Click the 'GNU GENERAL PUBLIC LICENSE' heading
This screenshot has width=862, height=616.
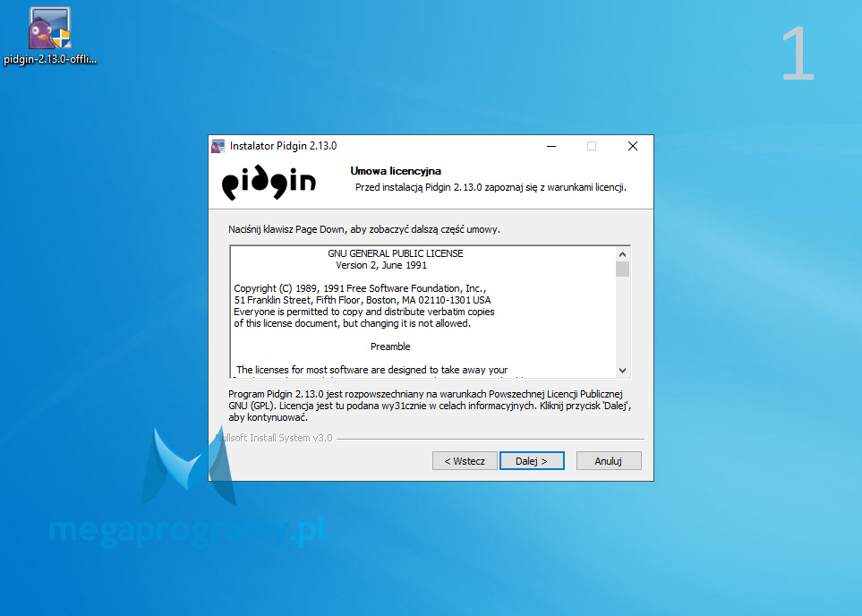pos(396,253)
